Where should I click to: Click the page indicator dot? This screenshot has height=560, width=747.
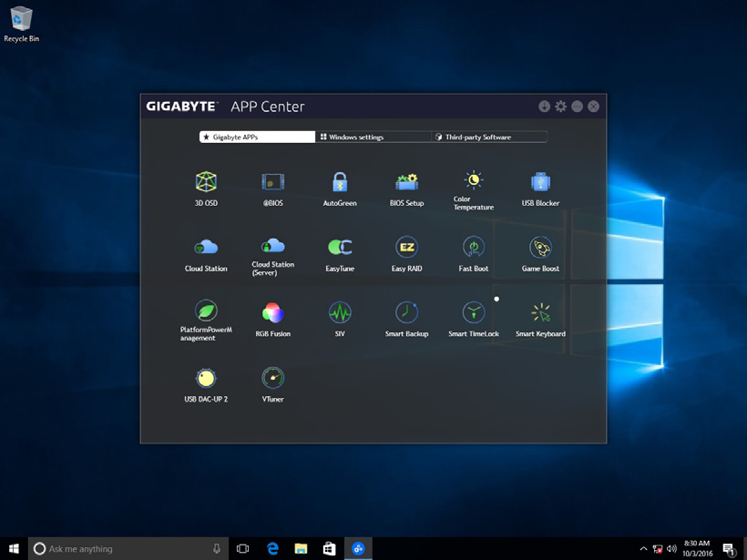tap(496, 298)
